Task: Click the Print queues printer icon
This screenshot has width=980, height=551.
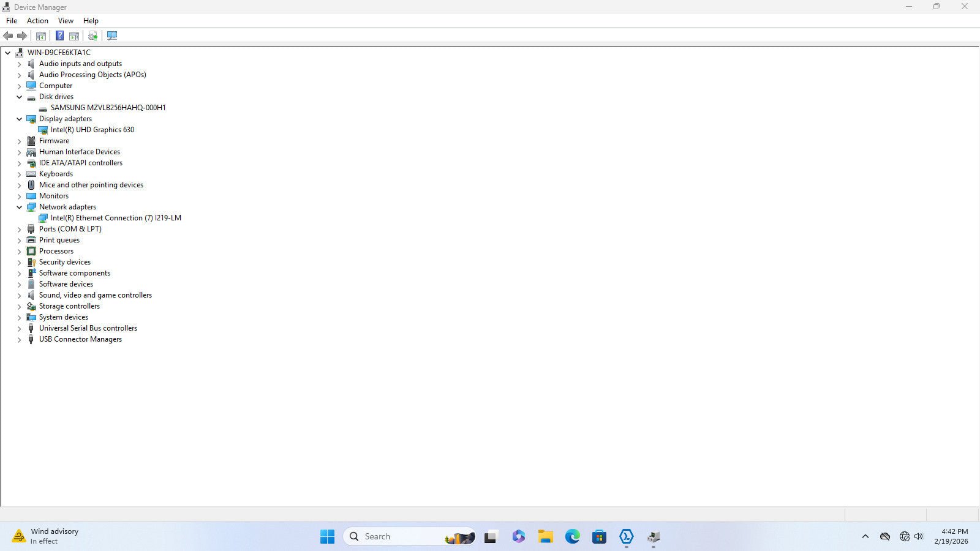Action: (x=31, y=240)
